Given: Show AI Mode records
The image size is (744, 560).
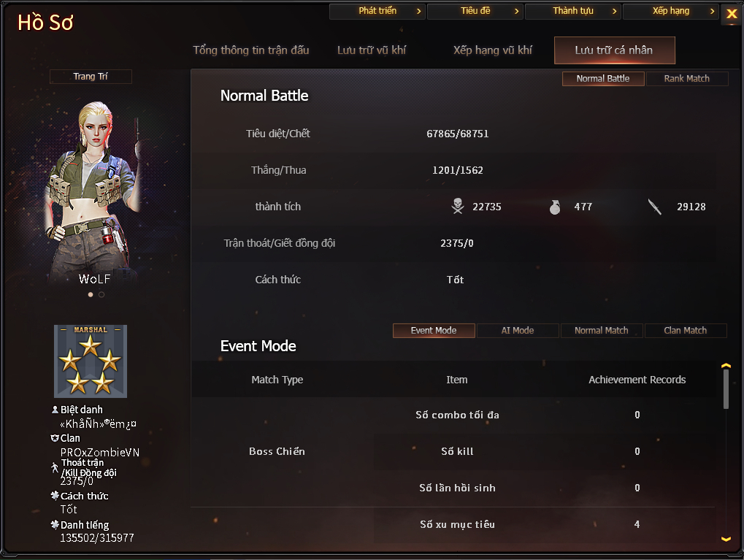Looking at the screenshot, I should point(518,331).
